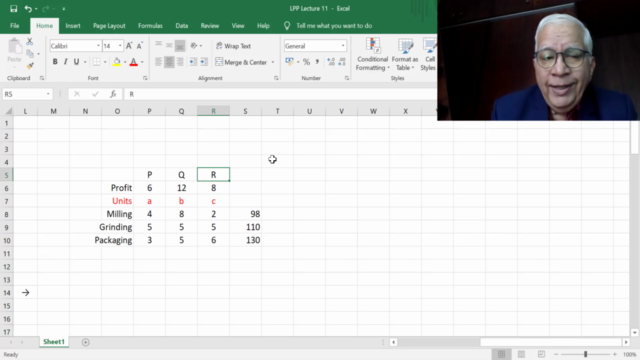Viewport: 640px width, 360px height.
Task: Switch to the View tab
Action: [x=238, y=26]
